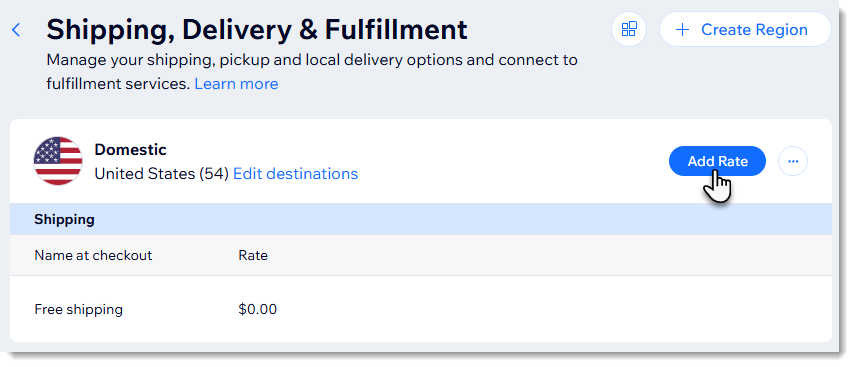Open the three-dot more actions menu
The width and height of the screenshot is (854, 367).
pyautogui.click(x=792, y=161)
